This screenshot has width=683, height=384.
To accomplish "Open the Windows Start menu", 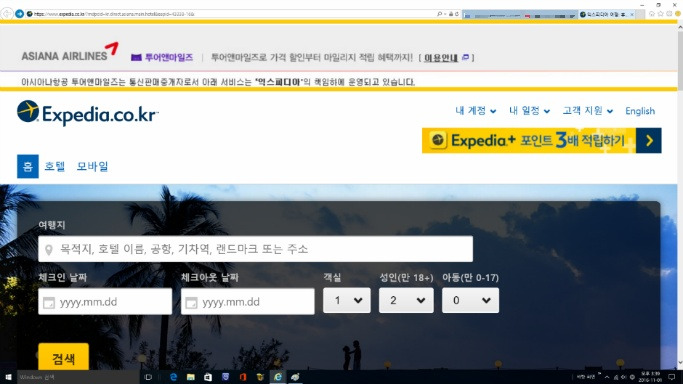I will 8,377.
